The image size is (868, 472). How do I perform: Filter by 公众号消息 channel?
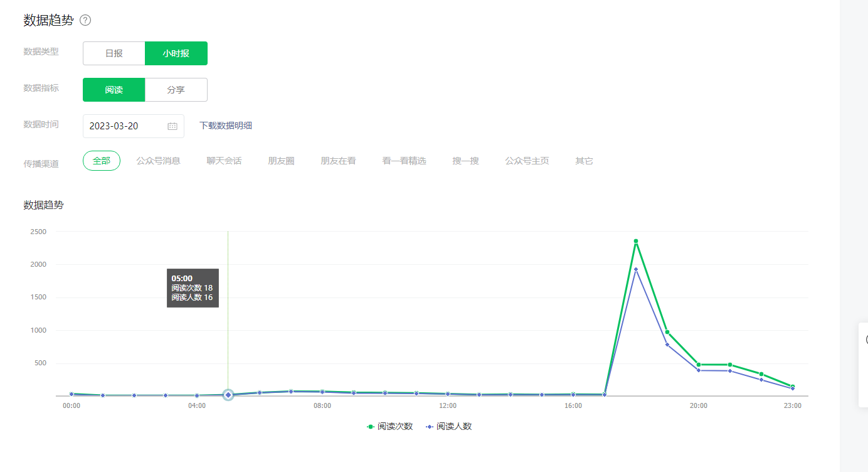(x=159, y=161)
